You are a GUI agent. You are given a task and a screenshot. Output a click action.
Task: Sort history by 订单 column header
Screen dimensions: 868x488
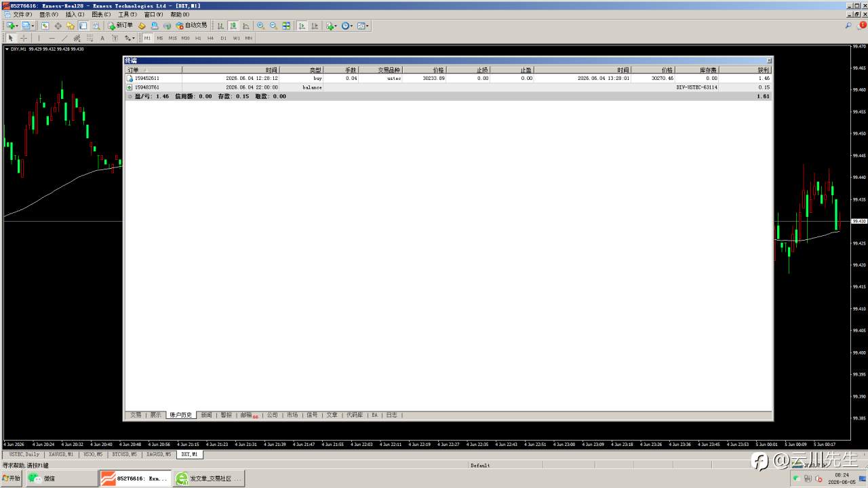[153, 70]
